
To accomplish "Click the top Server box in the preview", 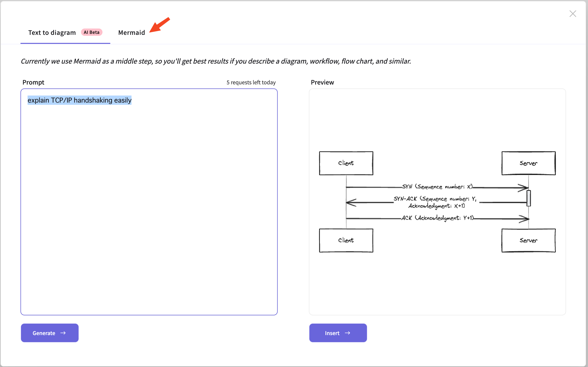I will click(x=528, y=163).
